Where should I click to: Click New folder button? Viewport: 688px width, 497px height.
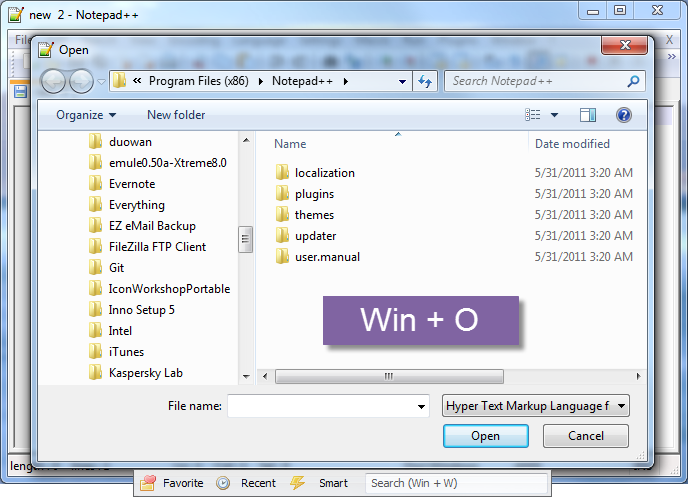pyautogui.click(x=176, y=115)
